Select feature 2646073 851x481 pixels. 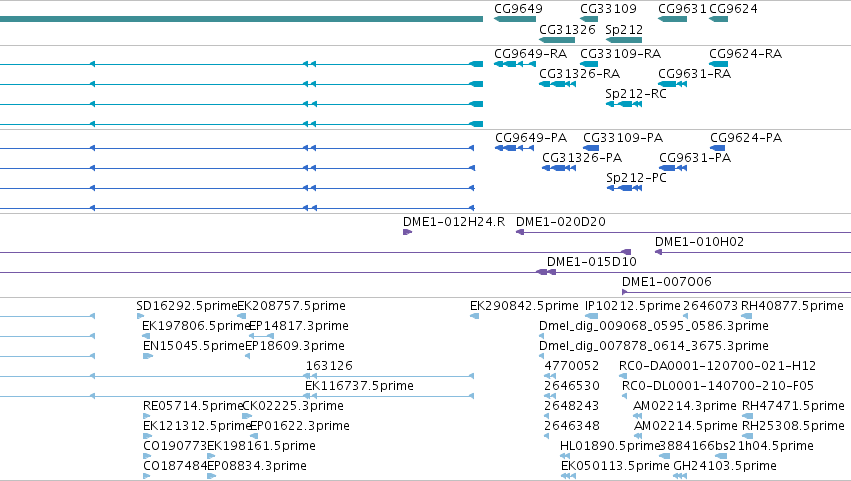coord(710,306)
